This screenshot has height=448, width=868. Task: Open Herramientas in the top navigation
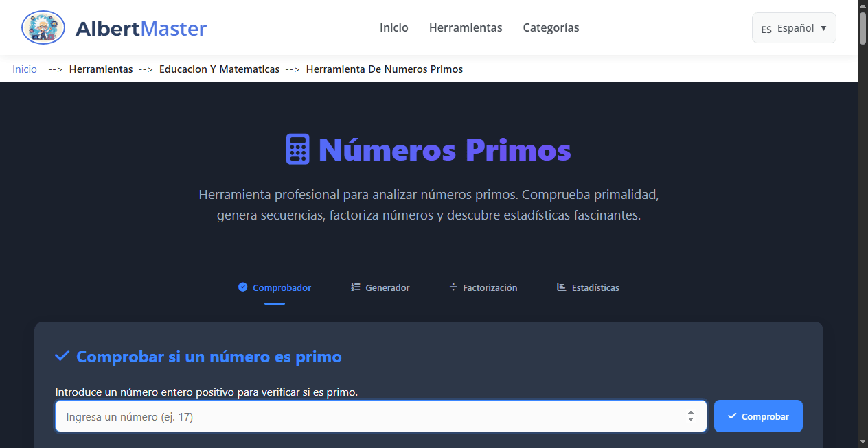pos(466,27)
